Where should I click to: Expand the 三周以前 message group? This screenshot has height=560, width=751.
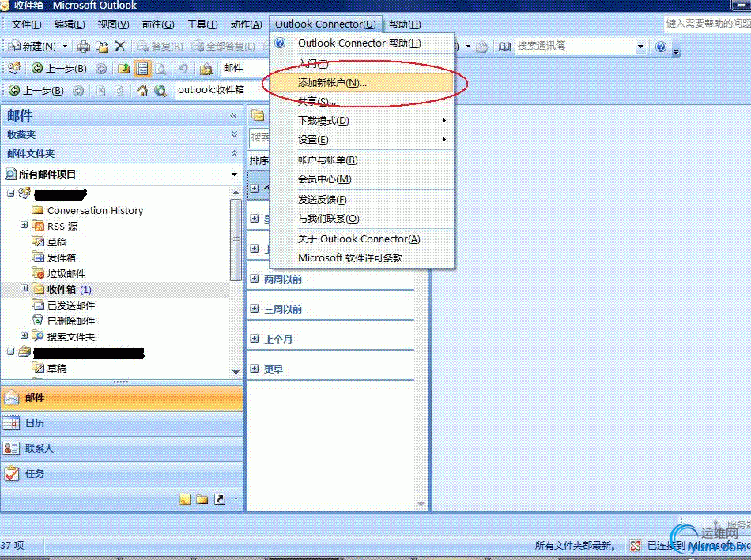(255, 309)
